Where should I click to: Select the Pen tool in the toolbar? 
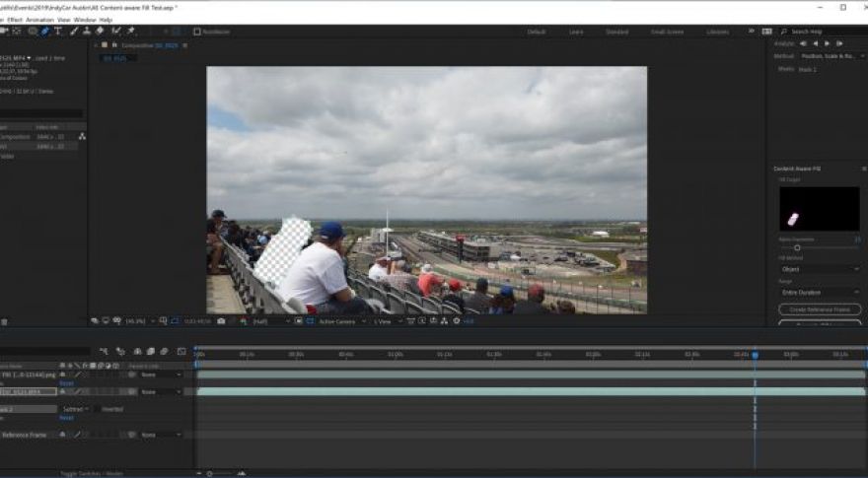pos(45,32)
